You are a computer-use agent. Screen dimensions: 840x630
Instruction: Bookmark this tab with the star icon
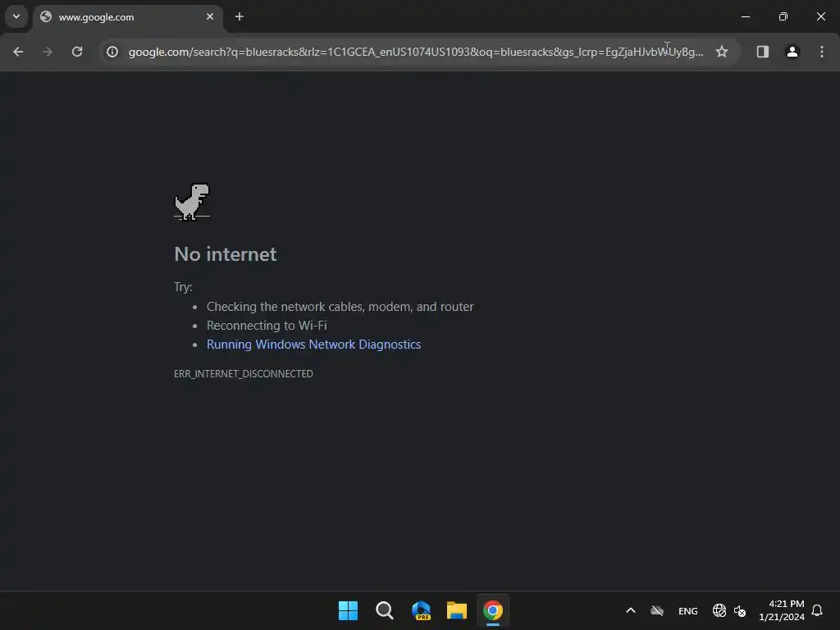tap(722, 52)
